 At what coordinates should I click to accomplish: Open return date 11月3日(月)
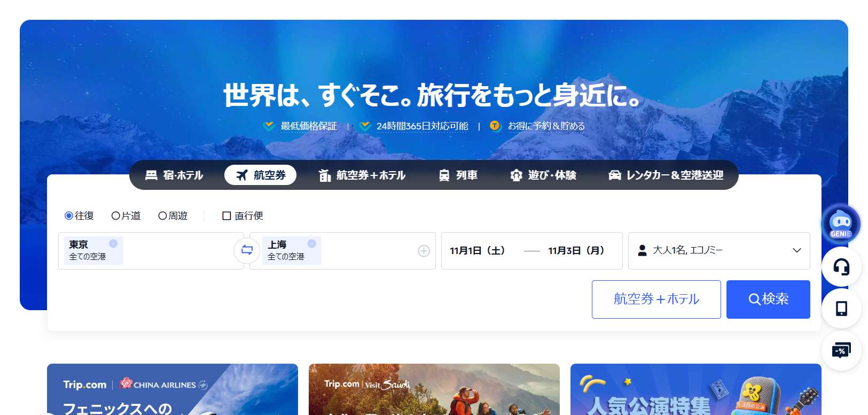pyautogui.click(x=576, y=250)
